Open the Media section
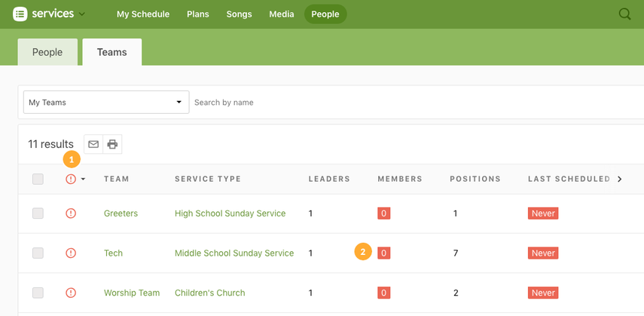644x316 pixels. [282, 14]
